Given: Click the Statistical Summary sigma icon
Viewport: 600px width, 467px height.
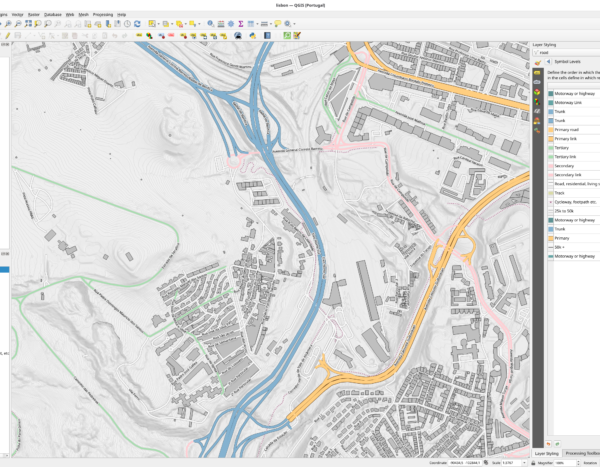Looking at the screenshot, I should pyautogui.click(x=241, y=24).
